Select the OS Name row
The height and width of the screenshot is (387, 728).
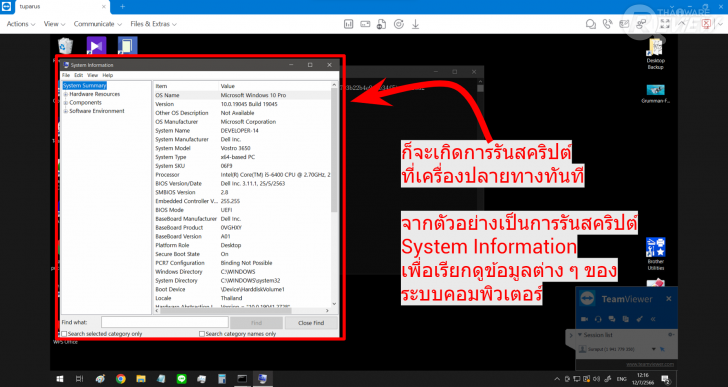click(242, 95)
